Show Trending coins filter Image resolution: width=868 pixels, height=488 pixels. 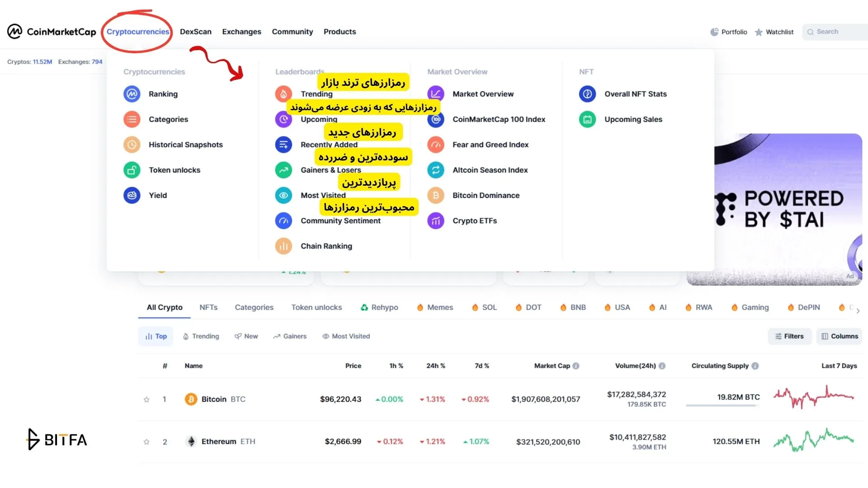point(201,336)
